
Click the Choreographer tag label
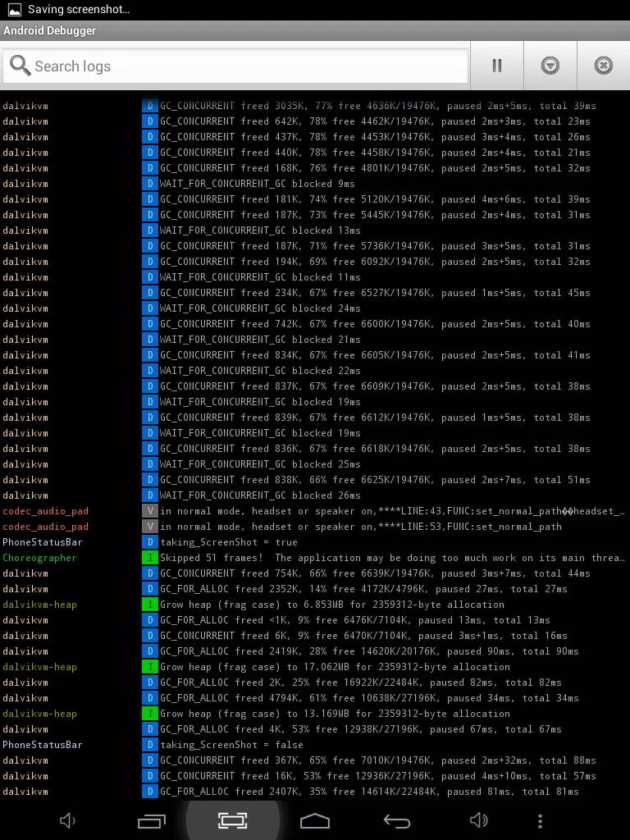tap(39, 558)
